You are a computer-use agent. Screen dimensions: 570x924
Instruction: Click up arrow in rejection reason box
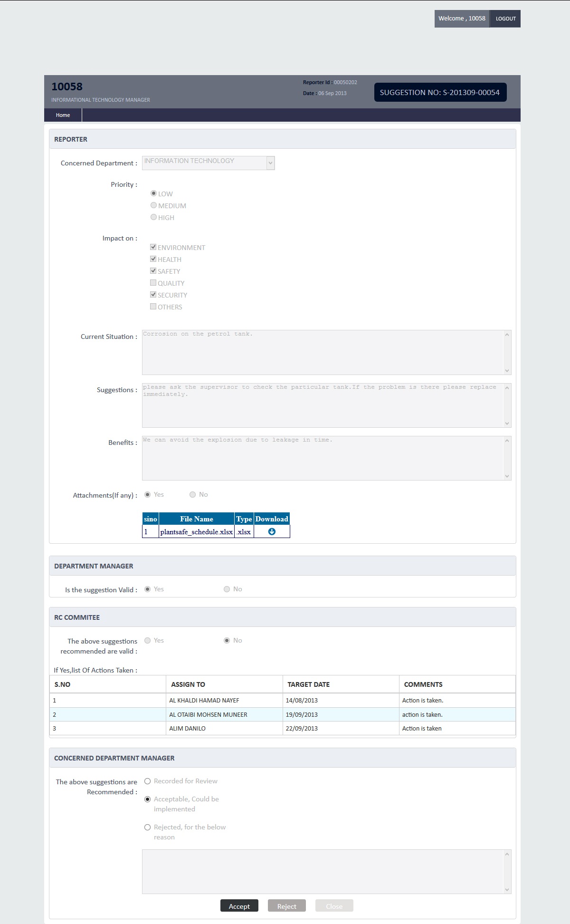click(x=507, y=855)
